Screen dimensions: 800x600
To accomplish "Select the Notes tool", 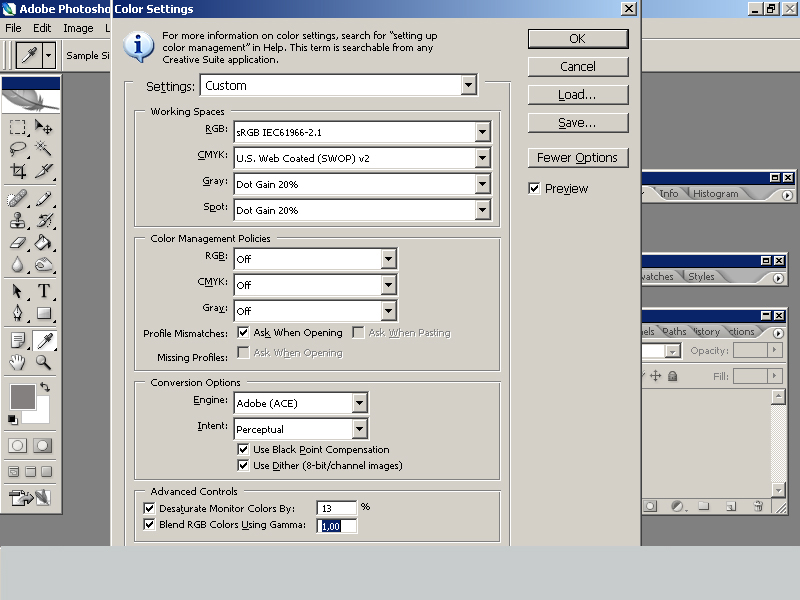I will [x=17, y=340].
